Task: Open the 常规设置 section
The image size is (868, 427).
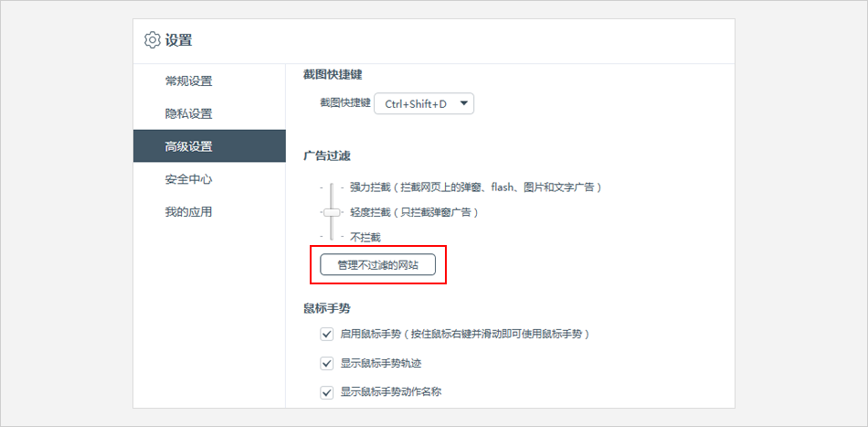Action: pyautogui.click(x=188, y=80)
